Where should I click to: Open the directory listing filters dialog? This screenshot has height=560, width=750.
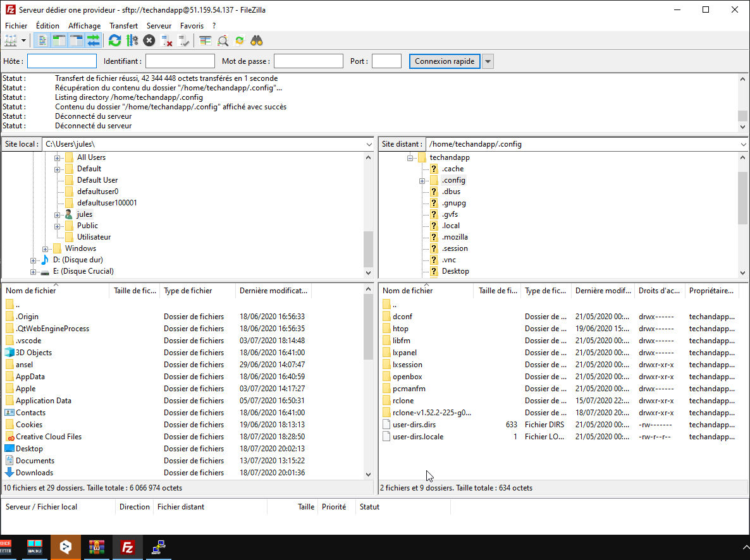tap(205, 40)
